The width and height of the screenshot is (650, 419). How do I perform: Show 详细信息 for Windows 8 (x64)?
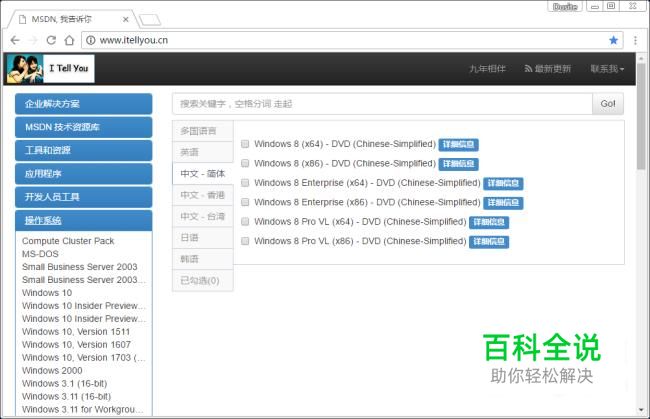458,145
